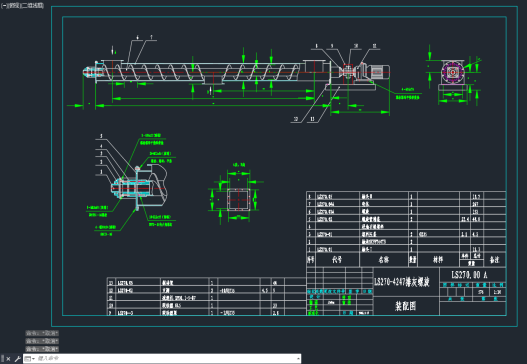
Task: Click the '装配图' title block text
Action: [405, 306]
